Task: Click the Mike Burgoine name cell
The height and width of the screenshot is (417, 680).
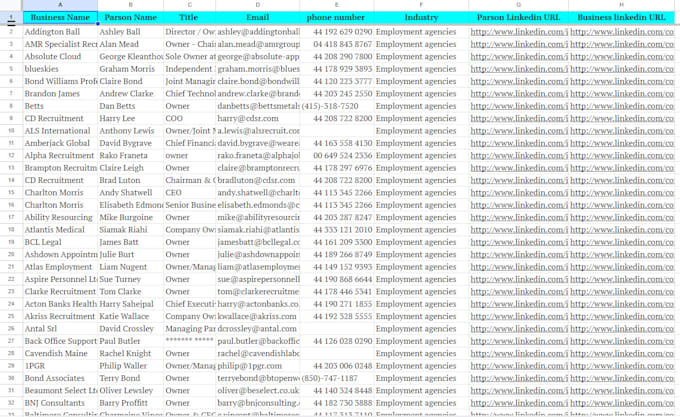Action: [131, 217]
